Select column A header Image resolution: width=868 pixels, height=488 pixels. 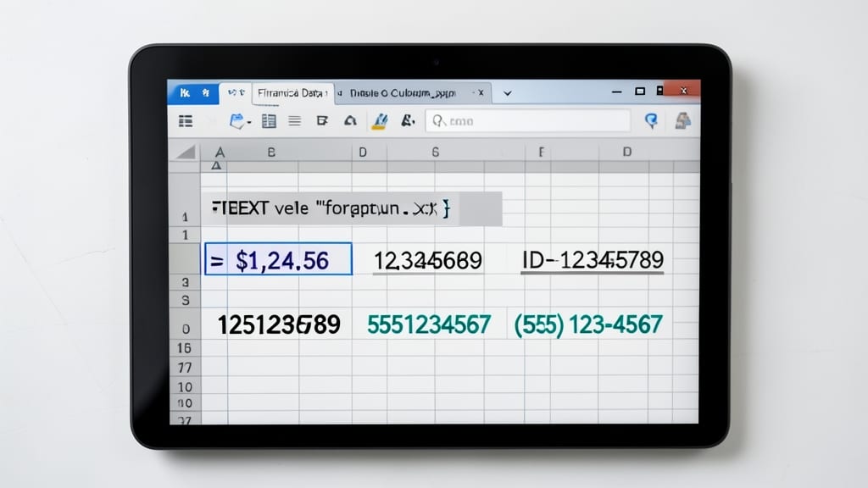click(x=220, y=152)
